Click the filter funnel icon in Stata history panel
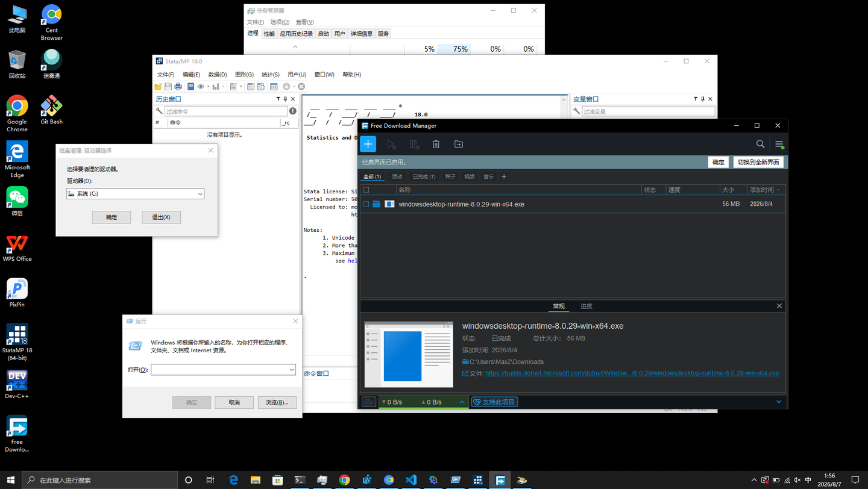Viewport: 868px width, 489px height. click(278, 99)
